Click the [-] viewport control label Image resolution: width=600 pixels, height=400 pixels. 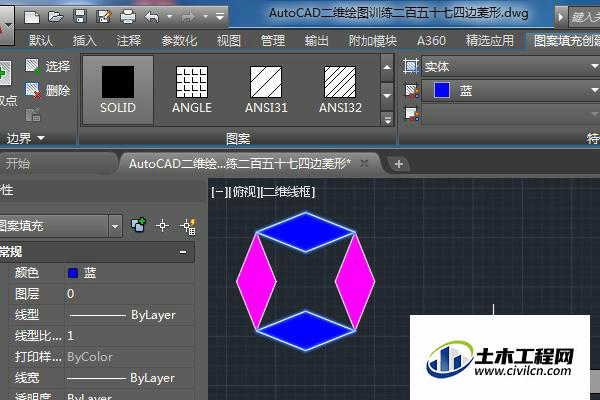click(219, 191)
